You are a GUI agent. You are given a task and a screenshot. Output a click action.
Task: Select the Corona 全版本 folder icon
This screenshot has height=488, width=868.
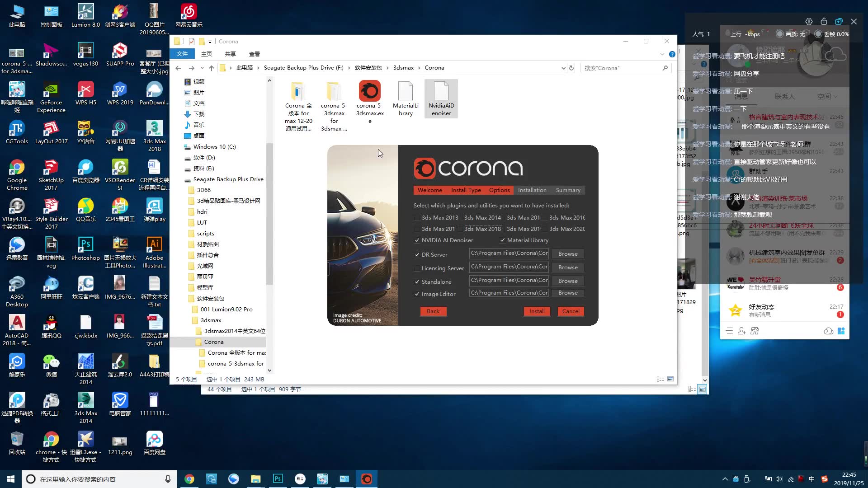coord(298,106)
